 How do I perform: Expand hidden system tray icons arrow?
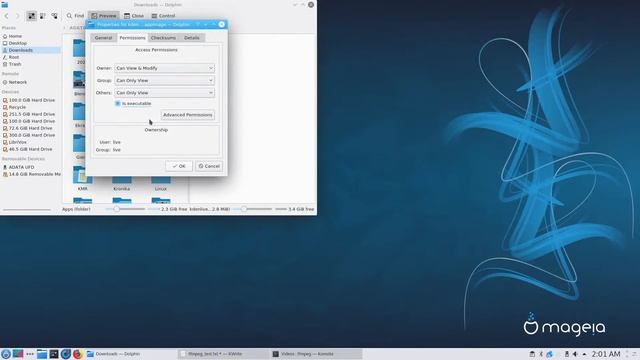(x=584, y=354)
